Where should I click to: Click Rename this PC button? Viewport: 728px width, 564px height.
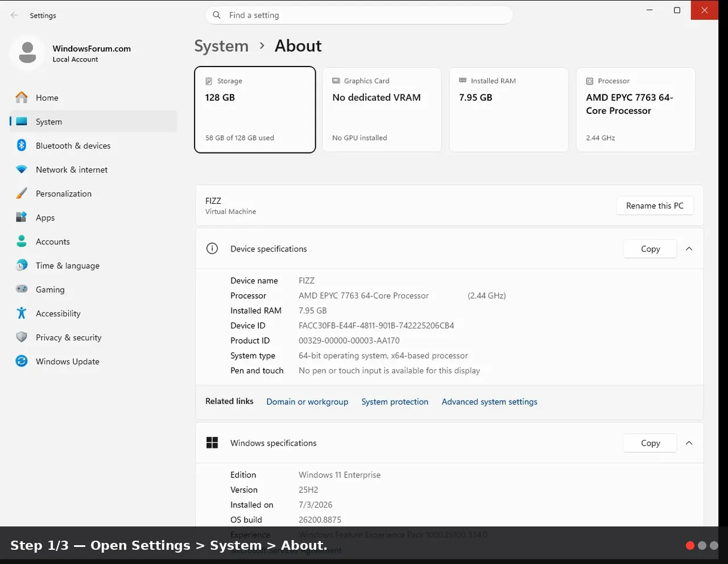655,205
